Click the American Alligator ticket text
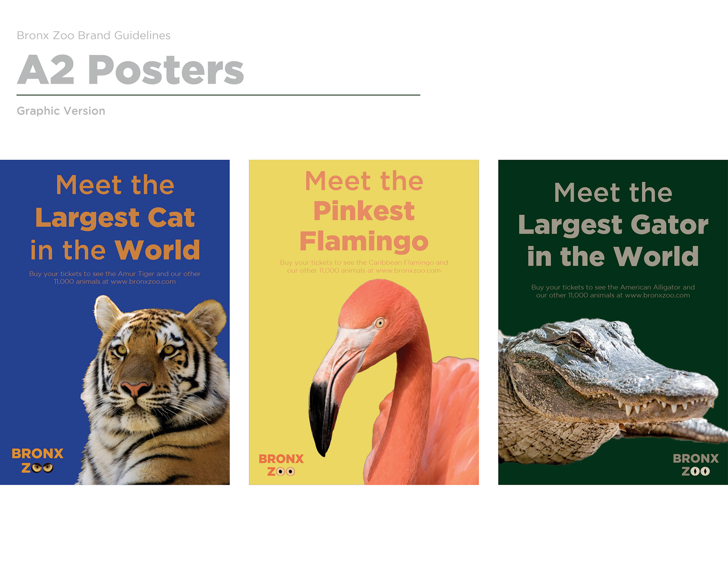The image size is (728, 563). tap(613, 291)
